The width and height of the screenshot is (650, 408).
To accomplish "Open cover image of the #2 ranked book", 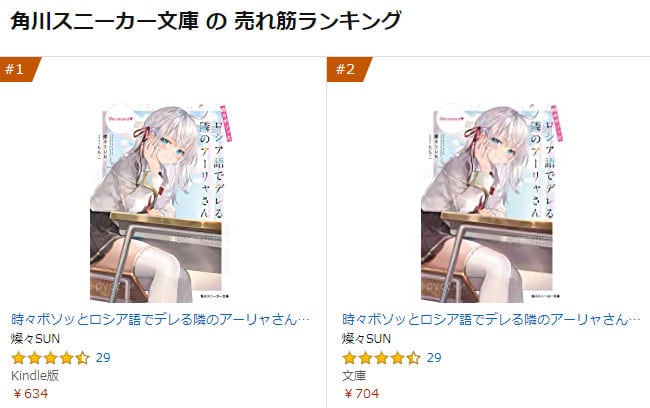I will [x=491, y=203].
